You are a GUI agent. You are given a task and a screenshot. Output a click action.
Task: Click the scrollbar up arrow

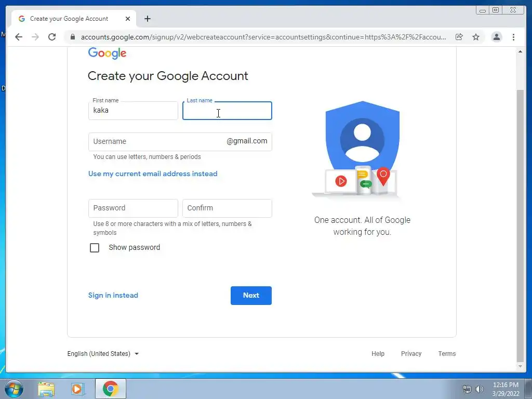(x=520, y=51)
